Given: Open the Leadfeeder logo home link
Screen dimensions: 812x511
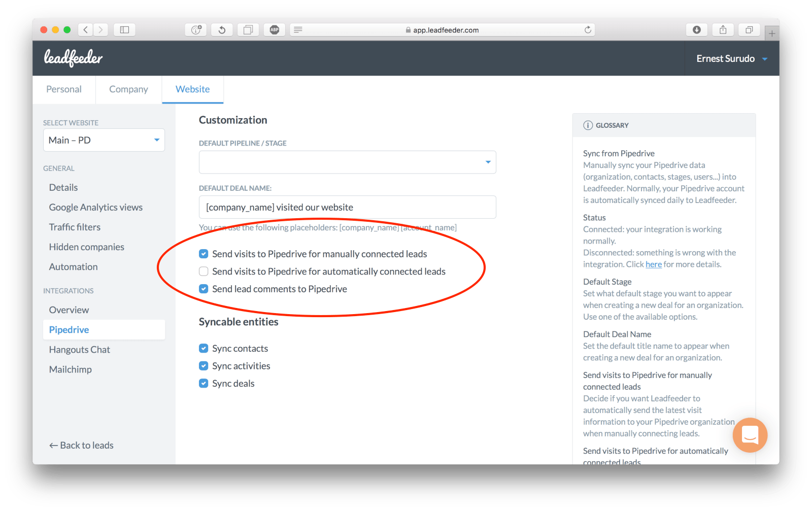Looking at the screenshot, I should click(x=73, y=58).
